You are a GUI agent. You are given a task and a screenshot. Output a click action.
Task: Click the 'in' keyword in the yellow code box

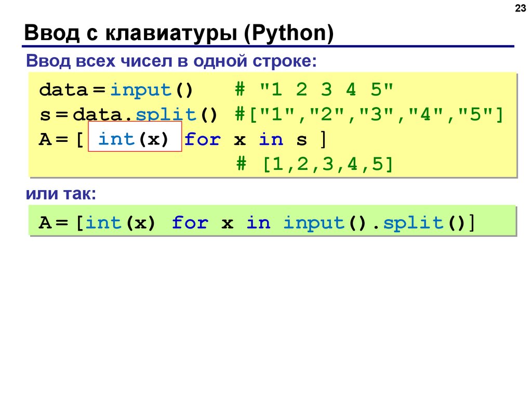tap(271, 139)
